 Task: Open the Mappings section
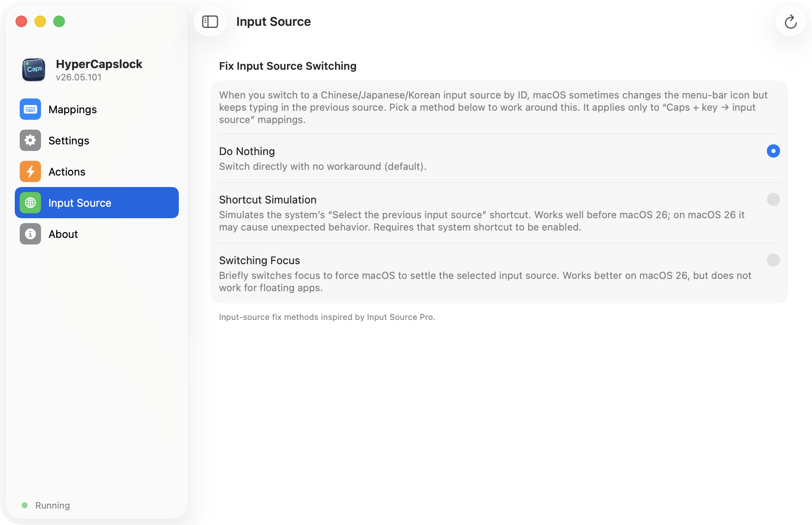(97, 109)
